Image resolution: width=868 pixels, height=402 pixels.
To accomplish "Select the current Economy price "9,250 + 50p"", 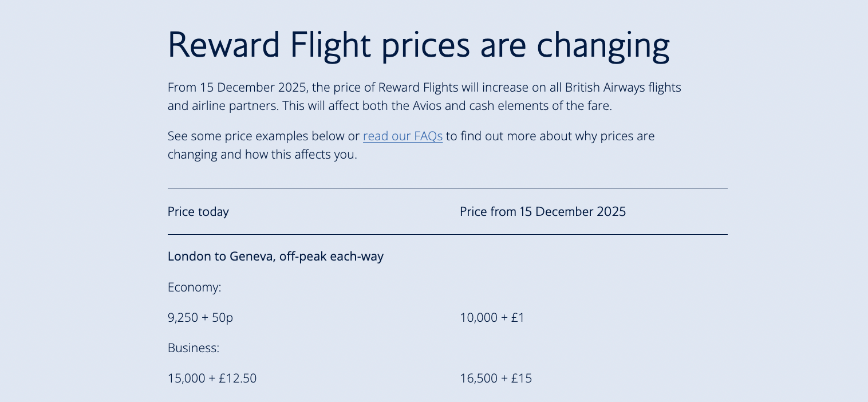I will tap(200, 317).
